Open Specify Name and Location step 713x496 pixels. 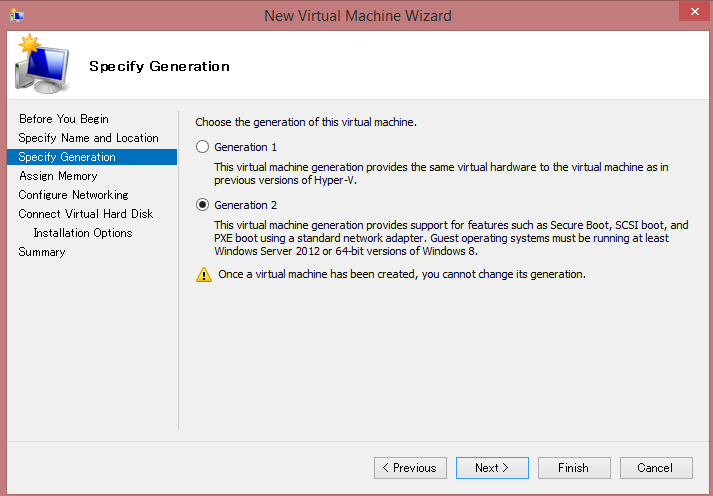(89, 138)
